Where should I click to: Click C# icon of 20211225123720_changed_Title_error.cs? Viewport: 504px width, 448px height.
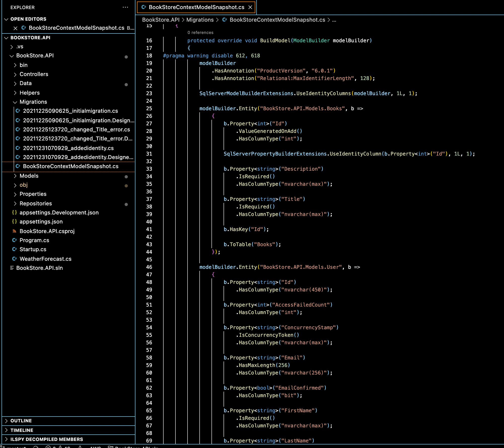[18, 129]
